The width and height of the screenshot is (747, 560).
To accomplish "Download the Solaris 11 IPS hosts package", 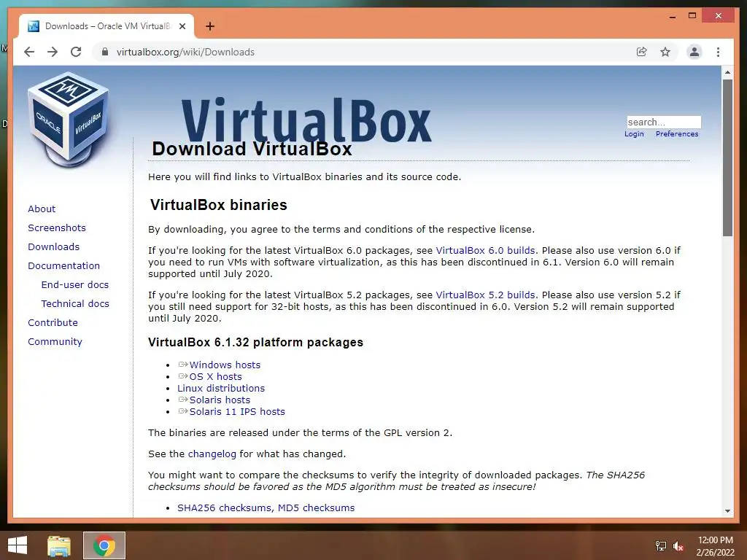I will [x=237, y=411].
